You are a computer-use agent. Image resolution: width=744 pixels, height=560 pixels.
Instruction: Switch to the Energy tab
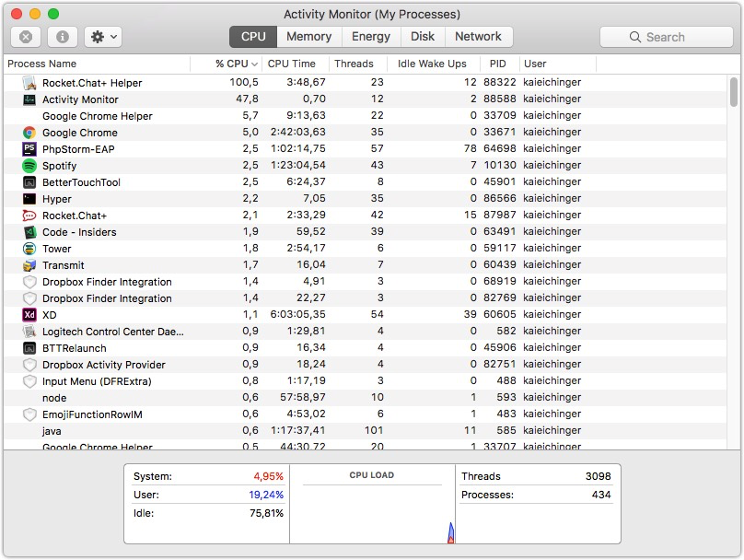click(x=371, y=37)
